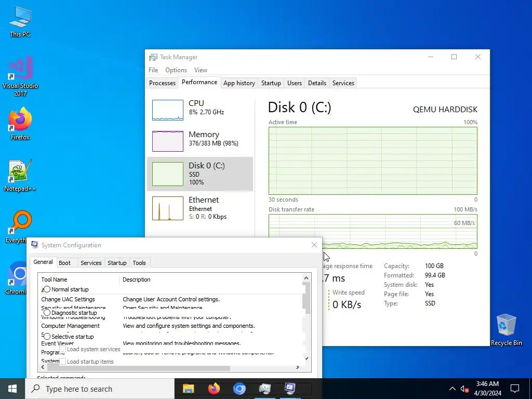The height and width of the screenshot is (399, 532).
Task: Open Startup tab in System Configuration
Action: [117, 263]
